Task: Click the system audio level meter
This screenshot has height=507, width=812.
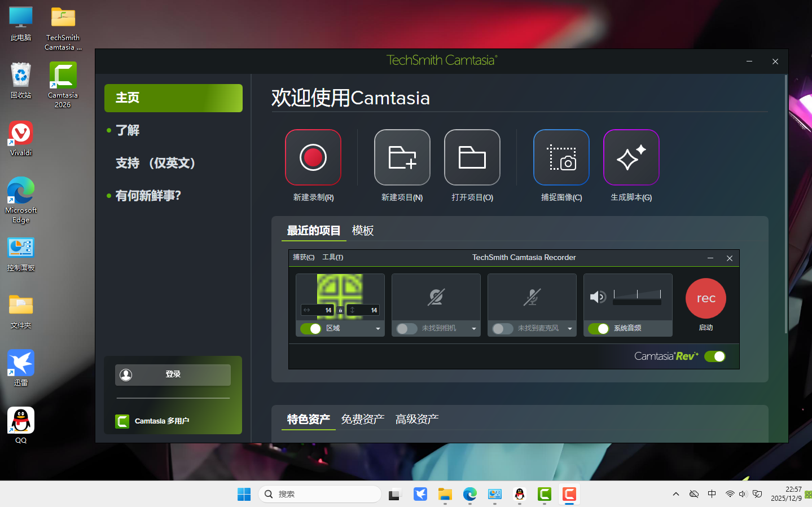Action: pos(637,297)
